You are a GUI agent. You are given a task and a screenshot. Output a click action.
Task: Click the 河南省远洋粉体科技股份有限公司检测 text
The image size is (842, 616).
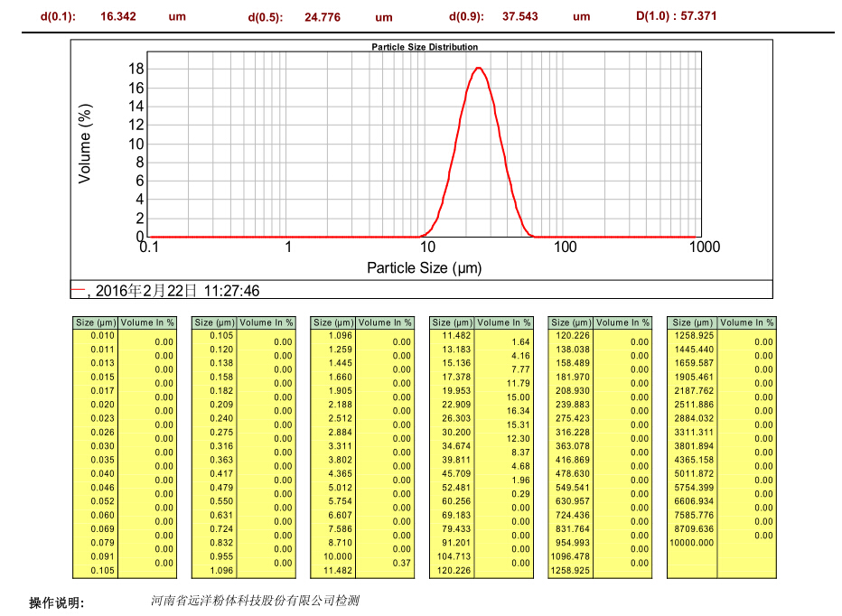(256, 601)
